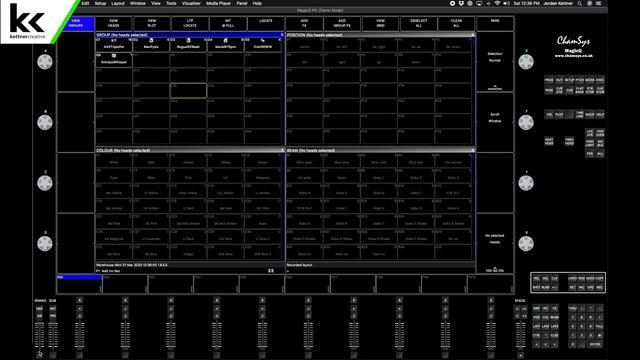Click rotary encoder X on right side
The height and width of the screenshot is (360, 640).
[526, 244]
